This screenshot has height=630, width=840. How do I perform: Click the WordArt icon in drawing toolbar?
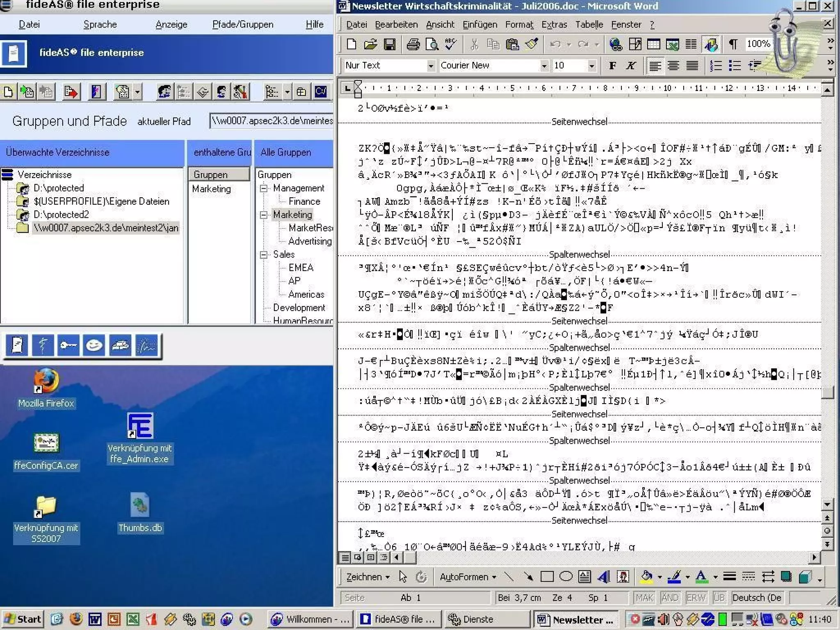[604, 577]
